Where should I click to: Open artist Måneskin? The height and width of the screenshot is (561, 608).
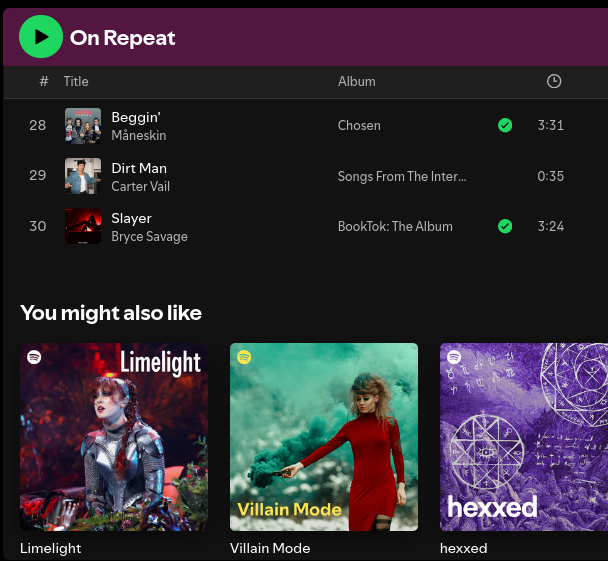[x=139, y=135]
